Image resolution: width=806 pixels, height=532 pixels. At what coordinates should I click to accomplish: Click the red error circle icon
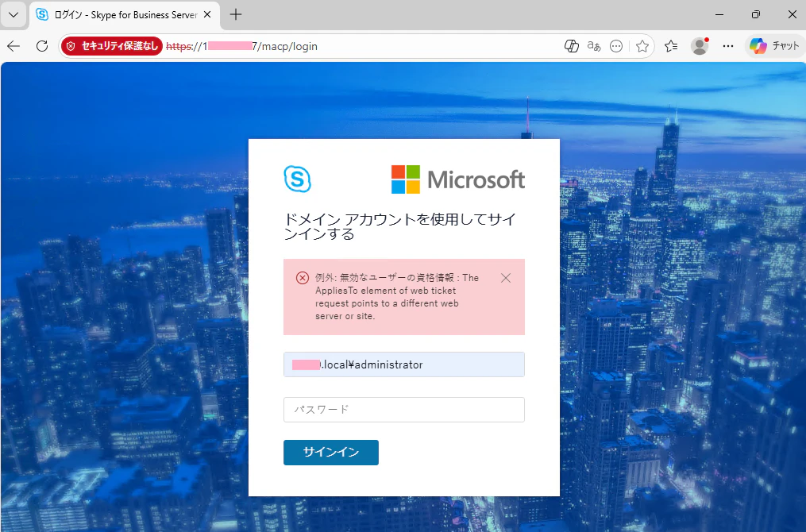click(x=303, y=278)
